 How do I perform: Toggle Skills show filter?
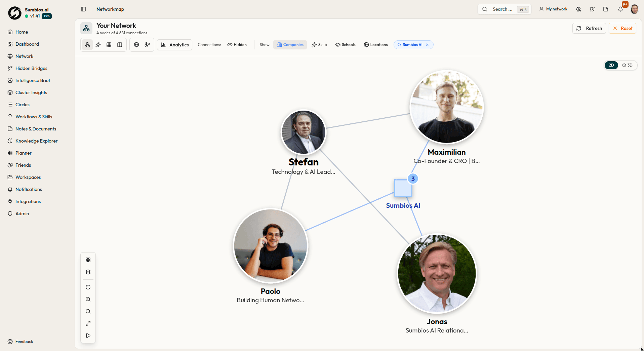(x=319, y=45)
